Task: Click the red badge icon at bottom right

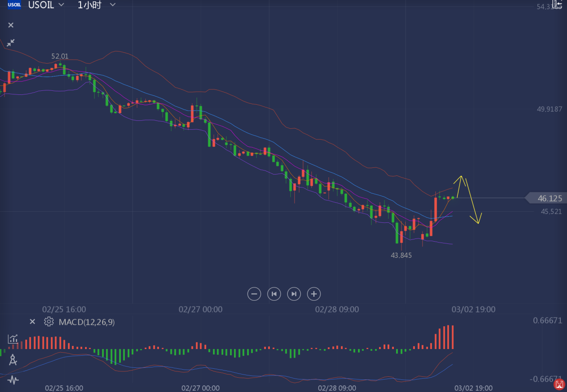Action: click(x=559, y=384)
